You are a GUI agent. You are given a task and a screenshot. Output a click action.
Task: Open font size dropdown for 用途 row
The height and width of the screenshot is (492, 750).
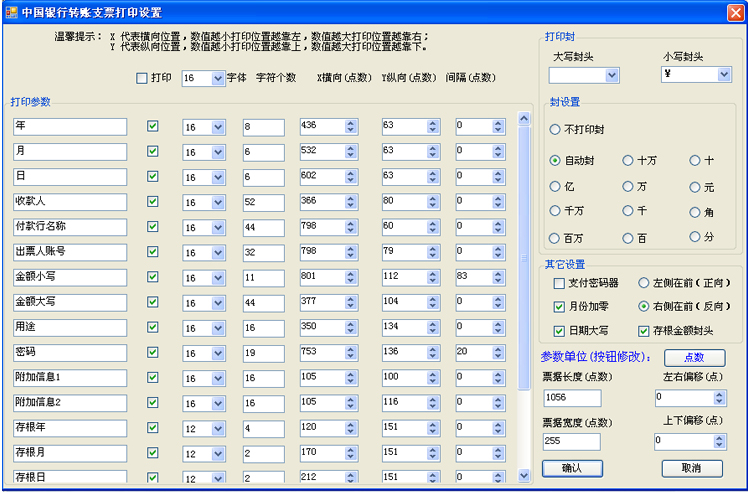[x=218, y=328]
